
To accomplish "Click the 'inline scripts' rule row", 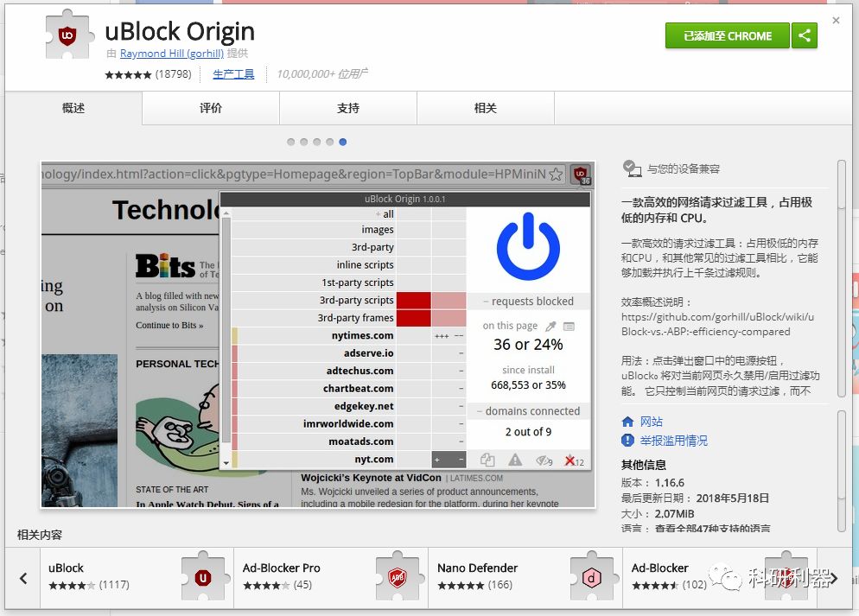I will pyautogui.click(x=349, y=264).
